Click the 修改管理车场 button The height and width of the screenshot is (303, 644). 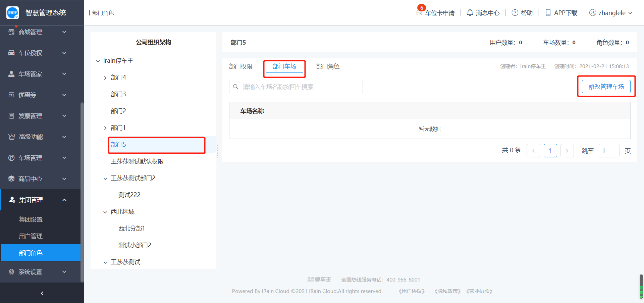(x=606, y=87)
